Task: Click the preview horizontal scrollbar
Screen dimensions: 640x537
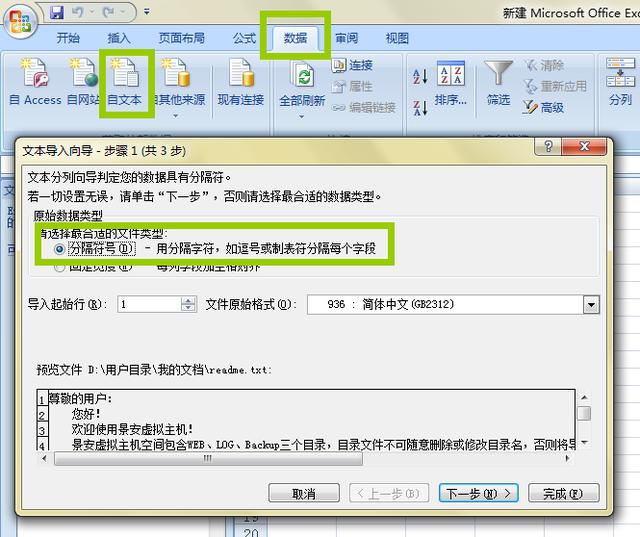Action: pos(300,458)
